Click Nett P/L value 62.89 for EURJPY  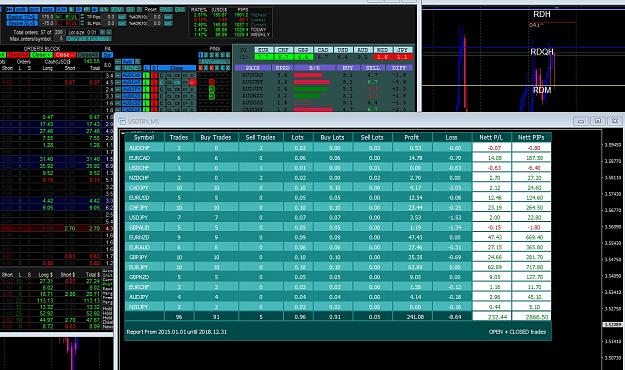click(495, 267)
